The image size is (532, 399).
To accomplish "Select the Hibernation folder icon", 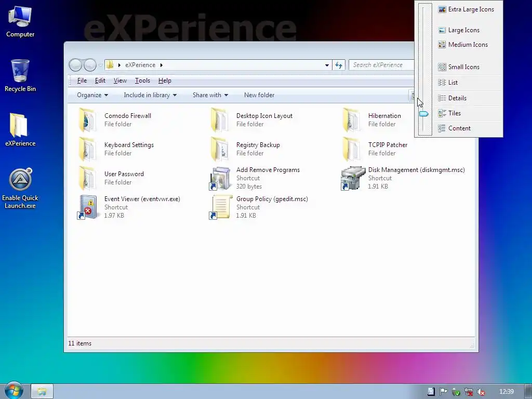I will pos(352,120).
